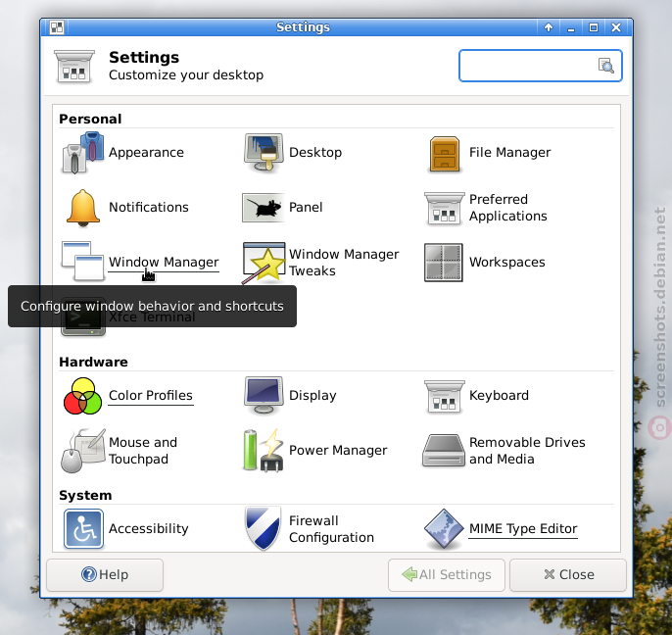Open the Removable Drives and Media icon
This screenshot has height=635, width=672.
[444, 451]
